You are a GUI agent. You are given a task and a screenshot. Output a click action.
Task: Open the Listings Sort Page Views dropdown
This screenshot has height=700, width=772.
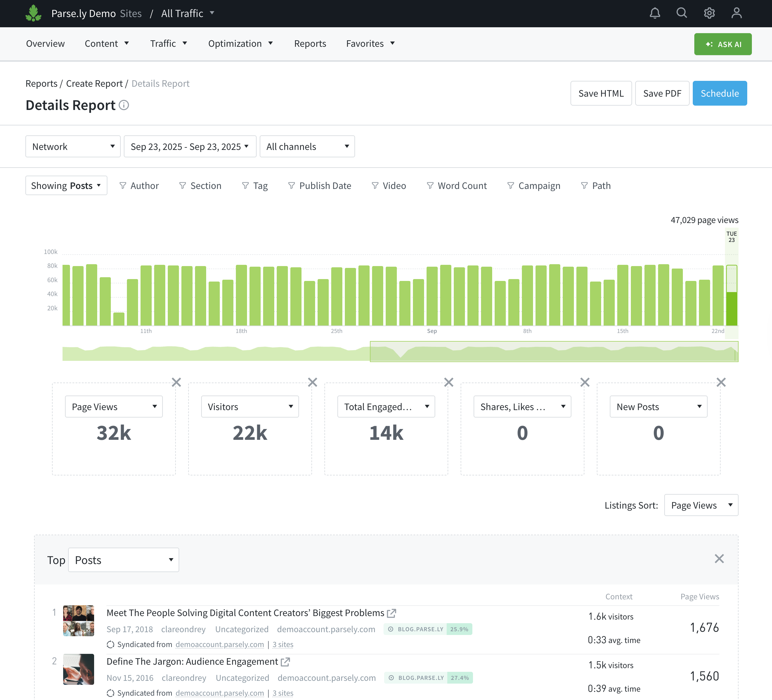click(x=701, y=505)
